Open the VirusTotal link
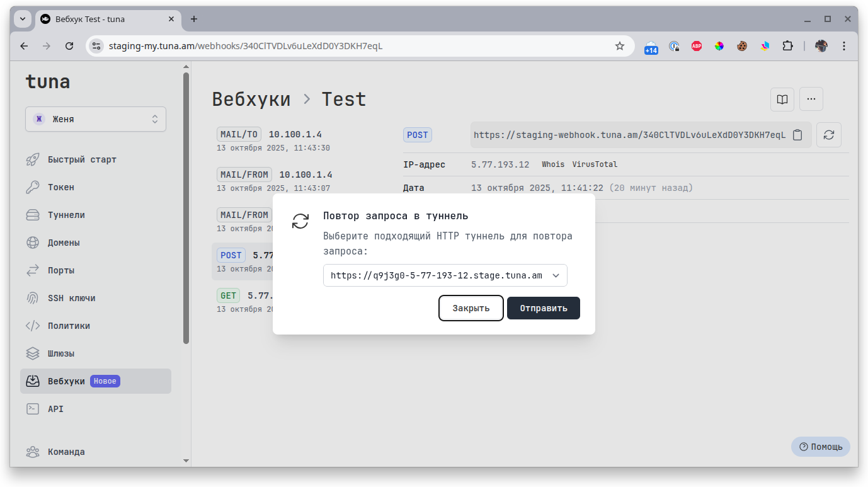Viewport: 868px width, 487px height. coord(595,164)
